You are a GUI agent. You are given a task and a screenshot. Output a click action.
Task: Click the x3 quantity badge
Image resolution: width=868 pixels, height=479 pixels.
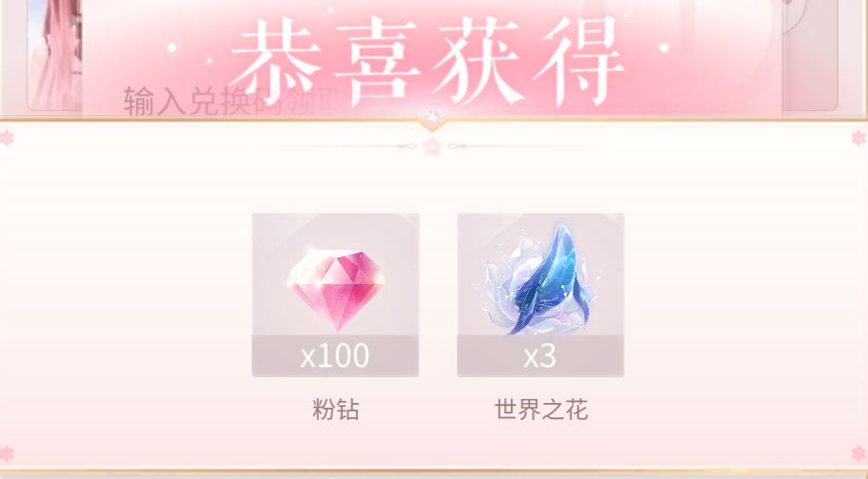[540, 355]
